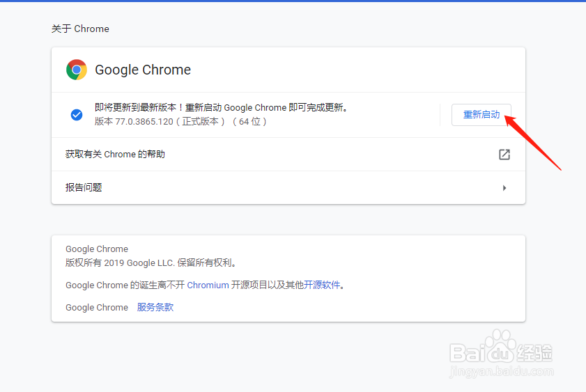Click the Google Chrome title beside the logo
The width and height of the screenshot is (586, 392).
click(143, 70)
